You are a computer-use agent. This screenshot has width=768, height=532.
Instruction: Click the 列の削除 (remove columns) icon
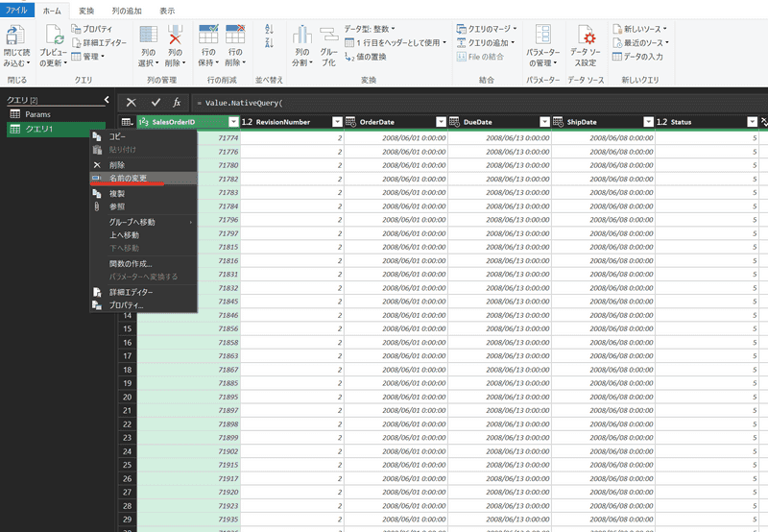175,36
